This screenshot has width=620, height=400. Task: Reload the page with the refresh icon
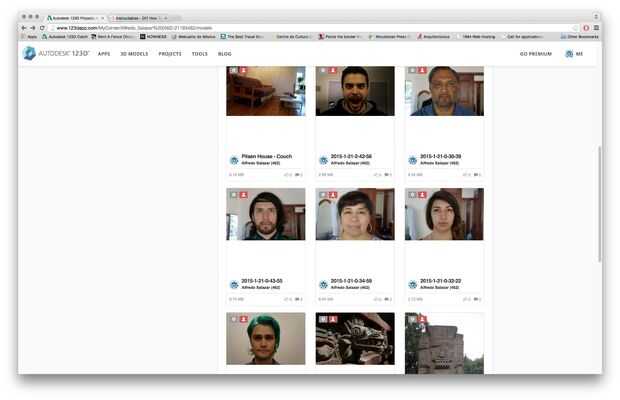click(x=42, y=28)
